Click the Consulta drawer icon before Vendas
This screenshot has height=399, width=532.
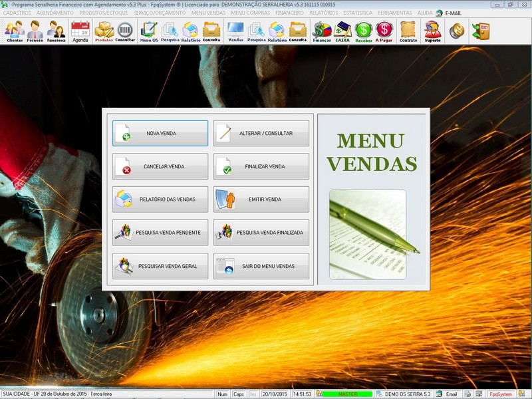tap(211, 31)
